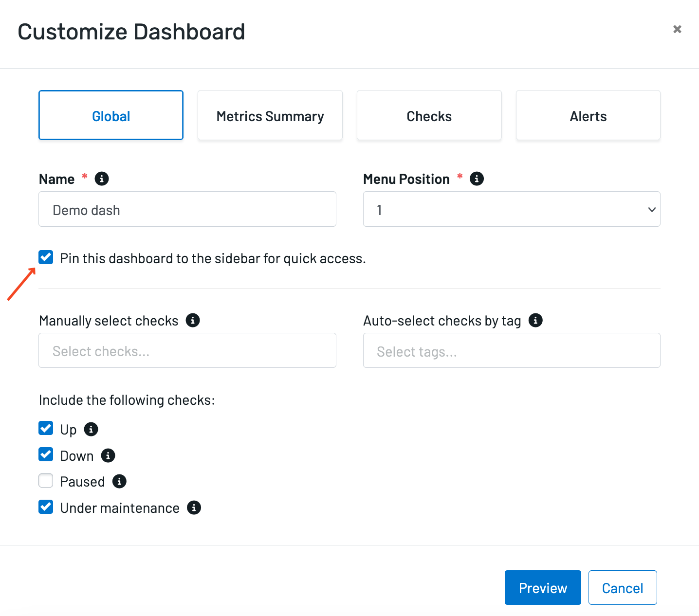Open the Select tags picker
The image size is (699, 616).
(512, 350)
